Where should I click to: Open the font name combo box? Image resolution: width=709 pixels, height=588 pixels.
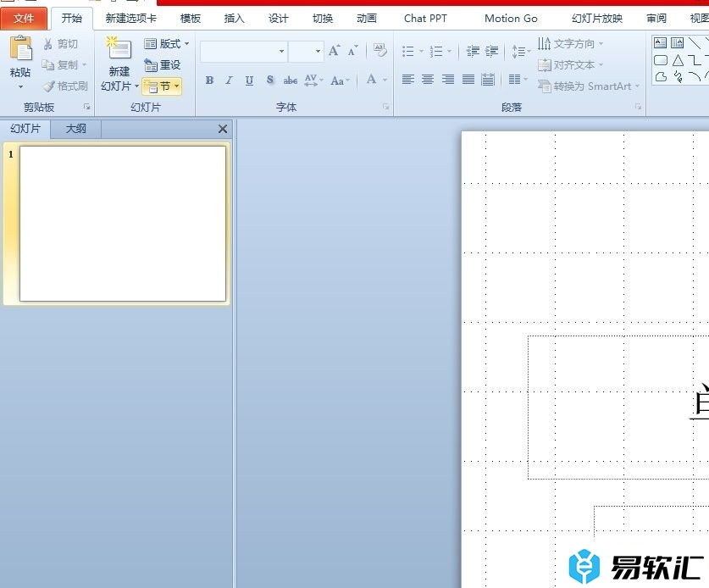coord(243,52)
